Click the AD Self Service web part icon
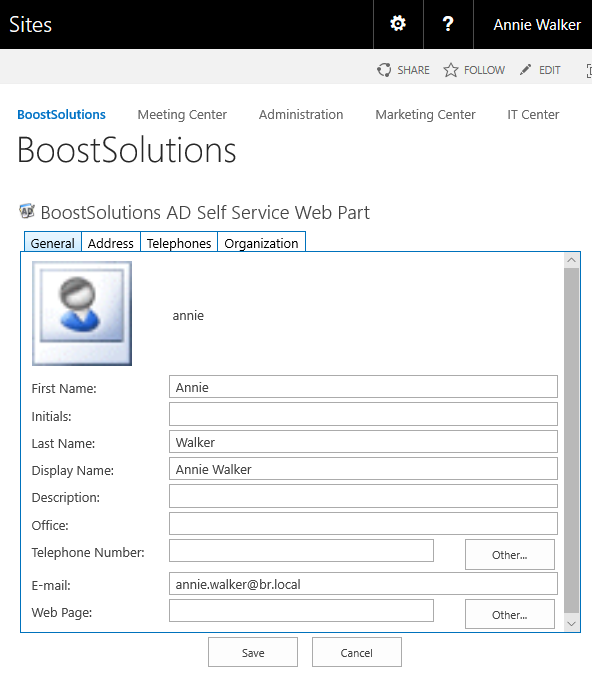This screenshot has width=592, height=675. coord(27,211)
